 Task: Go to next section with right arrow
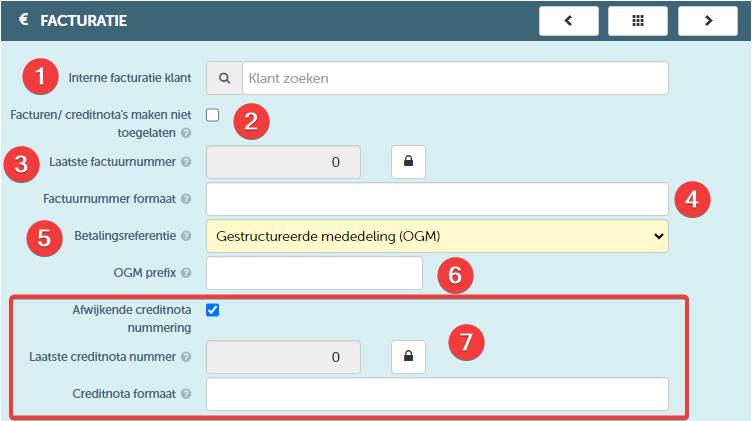tap(708, 21)
